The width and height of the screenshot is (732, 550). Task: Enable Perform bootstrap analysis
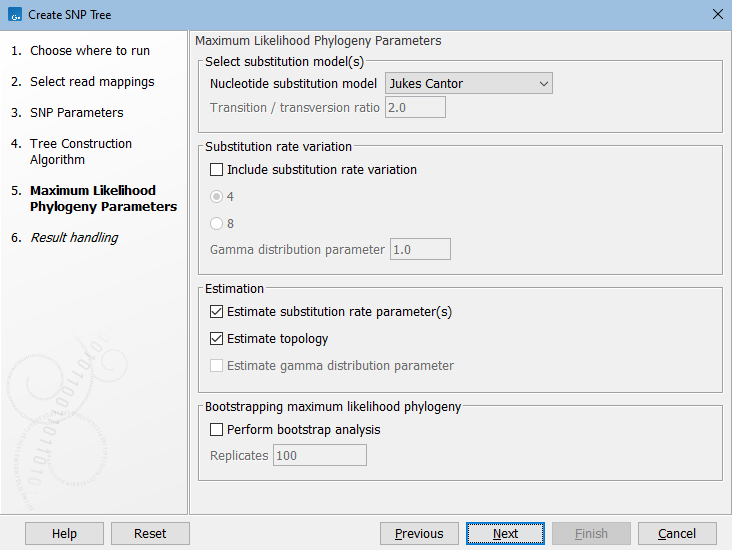217,430
